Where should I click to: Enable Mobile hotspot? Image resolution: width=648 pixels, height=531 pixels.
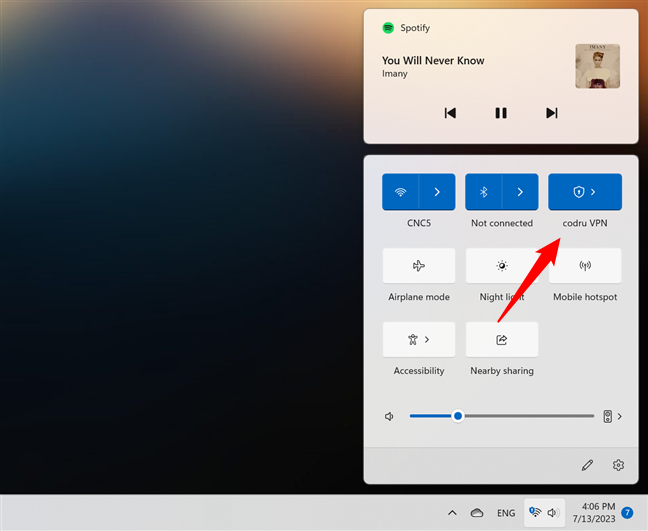point(585,266)
